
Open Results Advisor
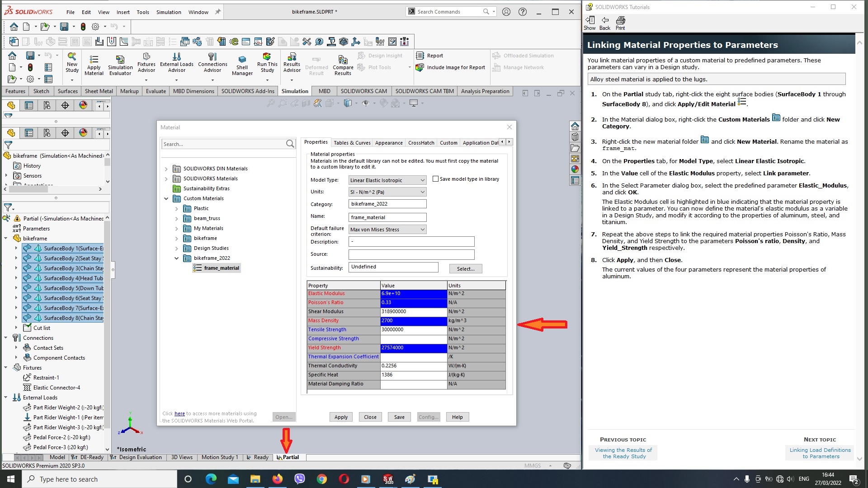pos(292,62)
